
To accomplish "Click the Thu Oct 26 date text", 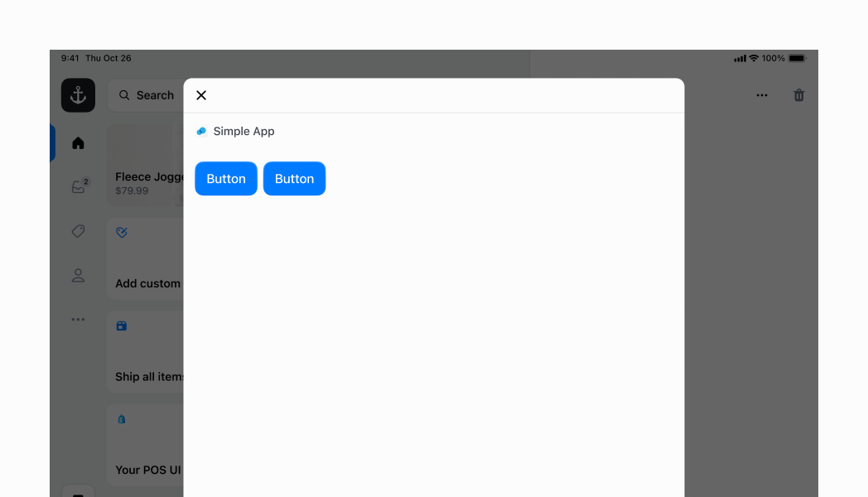I will click(x=108, y=58).
